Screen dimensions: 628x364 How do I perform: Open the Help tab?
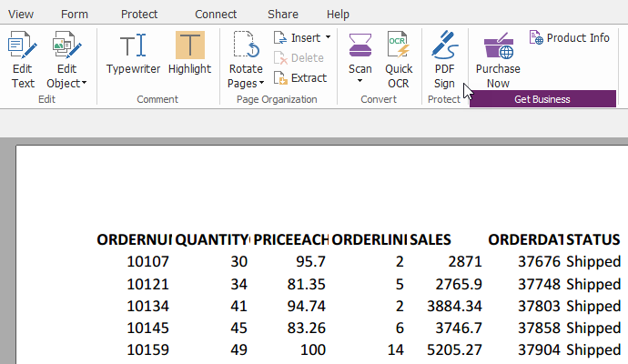(x=338, y=15)
